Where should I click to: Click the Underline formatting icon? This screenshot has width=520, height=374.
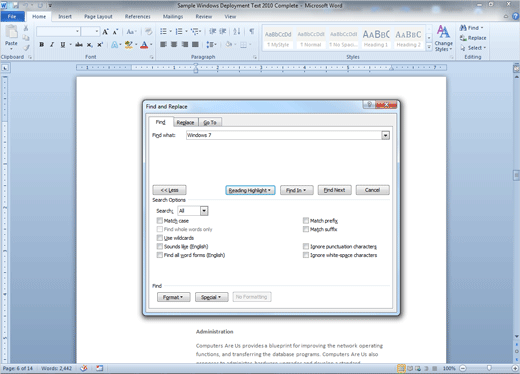[62, 45]
